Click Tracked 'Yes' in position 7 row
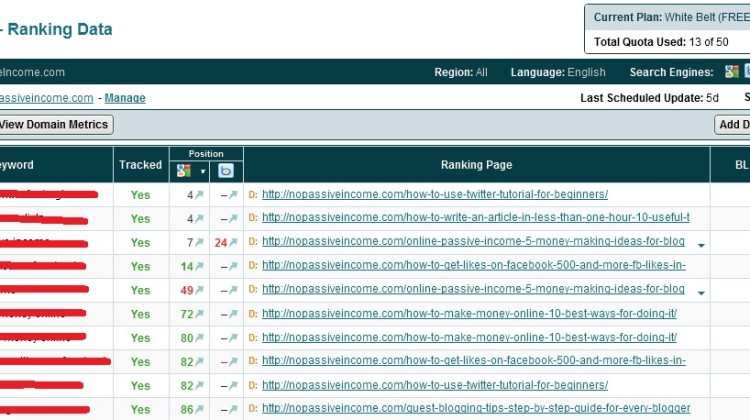The height and width of the screenshot is (420, 750). [x=141, y=243]
